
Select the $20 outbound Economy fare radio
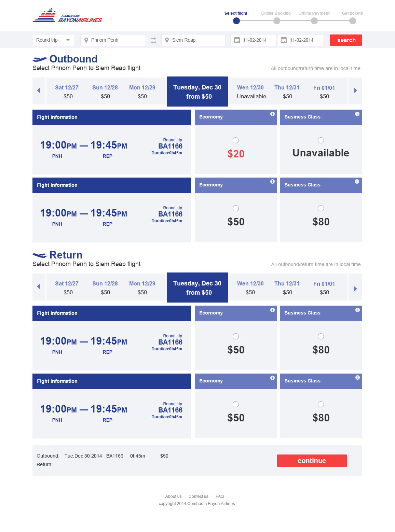click(236, 140)
